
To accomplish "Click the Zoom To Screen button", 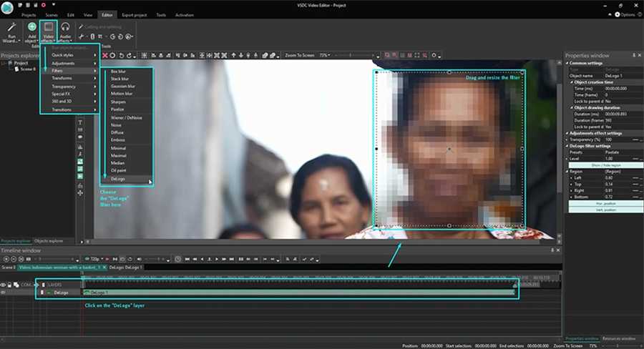I will tap(299, 55).
